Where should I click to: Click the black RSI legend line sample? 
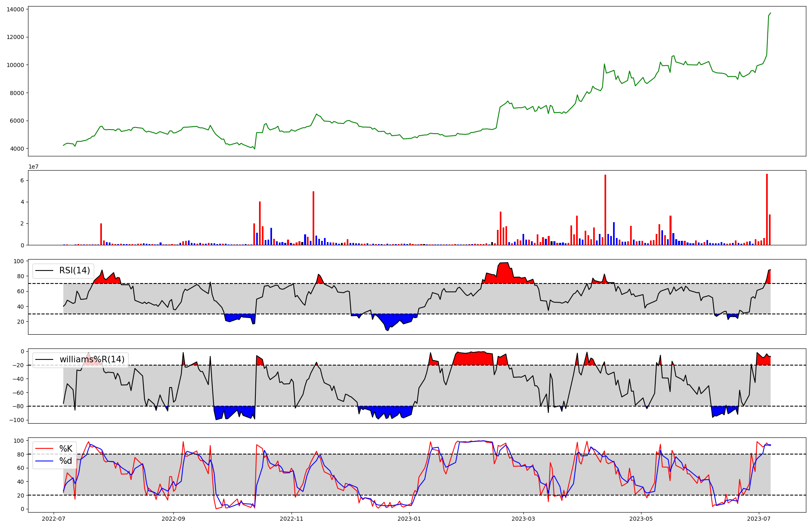[x=44, y=270]
